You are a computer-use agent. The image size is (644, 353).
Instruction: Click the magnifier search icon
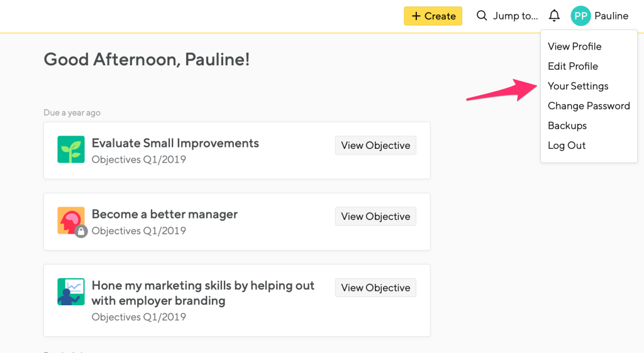coord(482,16)
